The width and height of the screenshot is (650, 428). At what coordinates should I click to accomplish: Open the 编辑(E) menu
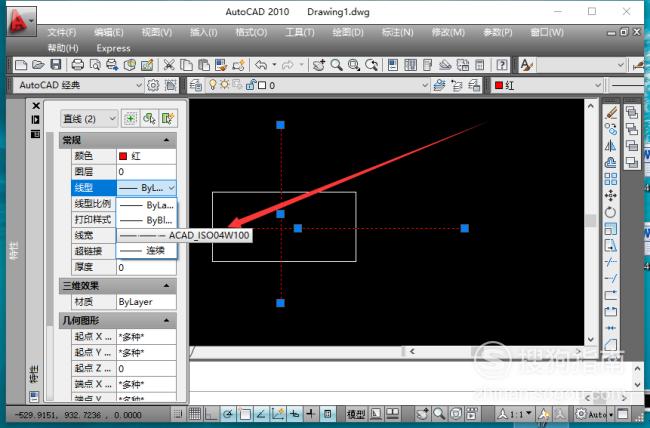109,32
